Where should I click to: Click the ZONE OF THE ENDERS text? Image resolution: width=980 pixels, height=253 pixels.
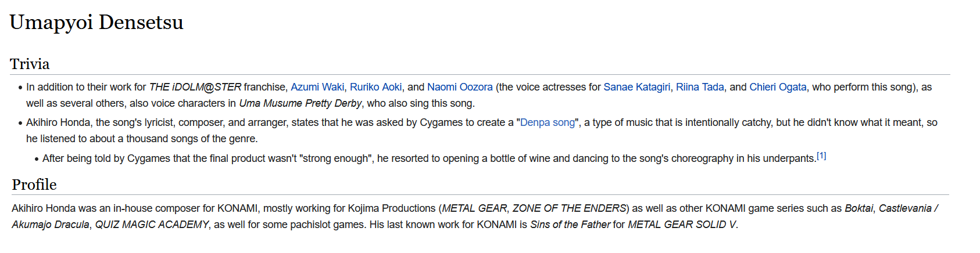570,208
